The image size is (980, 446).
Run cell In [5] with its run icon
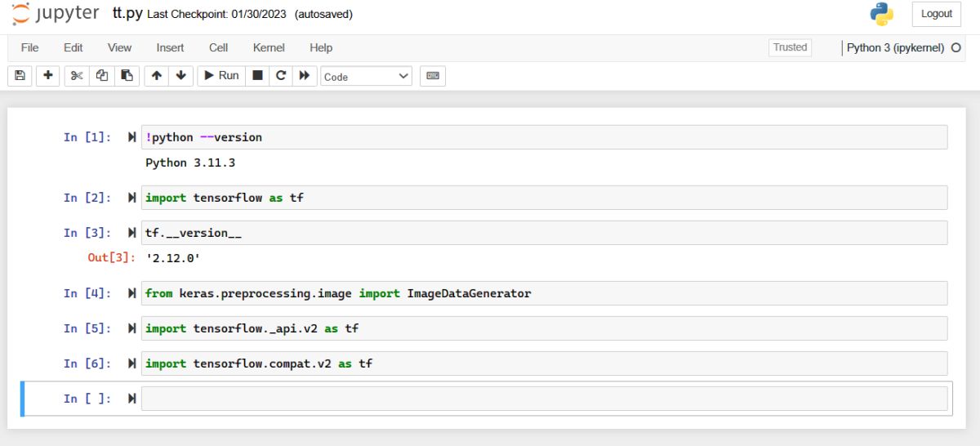(x=132, y=328)
